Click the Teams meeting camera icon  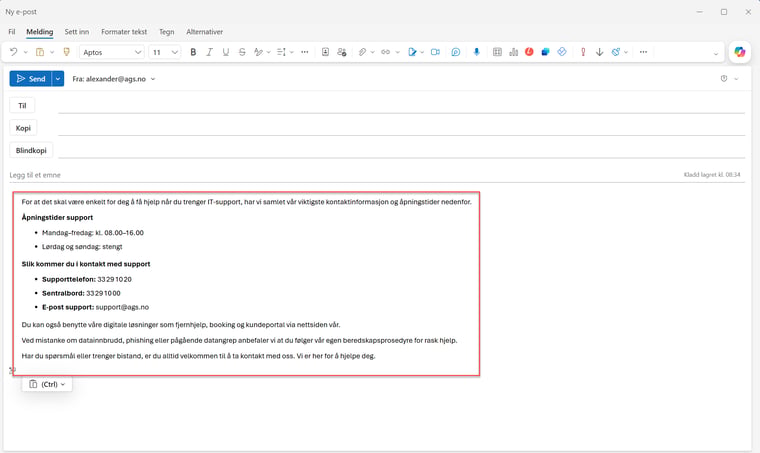pyautogui.click(x=435, y=52)
